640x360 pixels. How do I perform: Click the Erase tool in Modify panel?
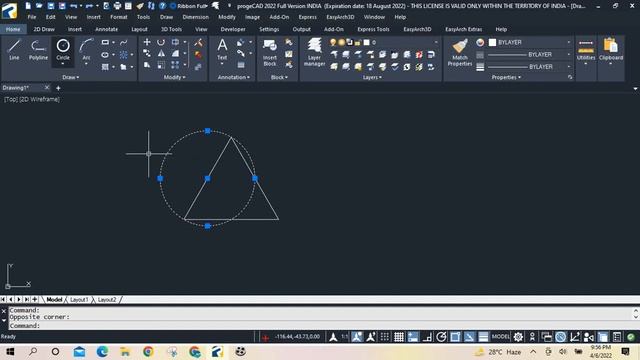(x=198, y=42)
